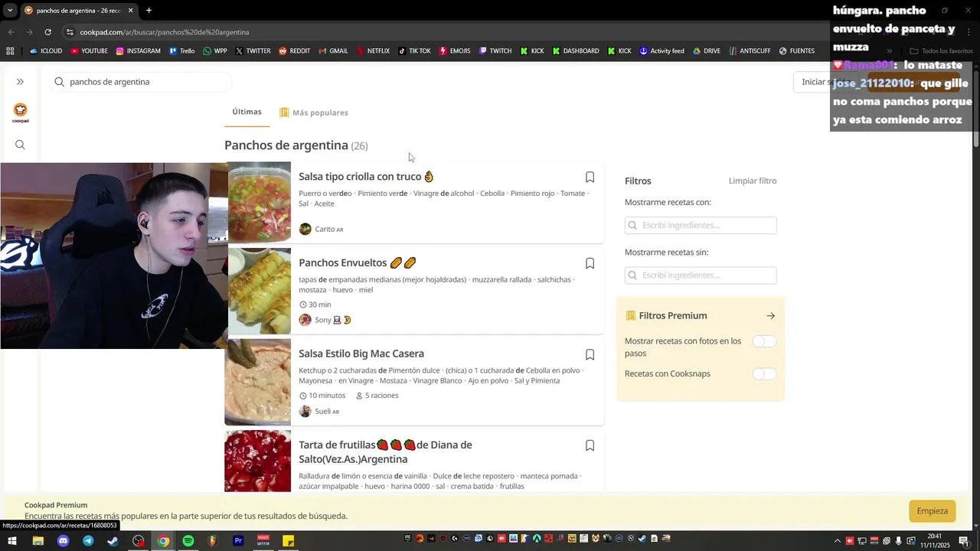Bookmark the Panchos Envueltos recipe
Image resolution: width=980 pixels, height=551 pixels.
click(x=590, y=263)
